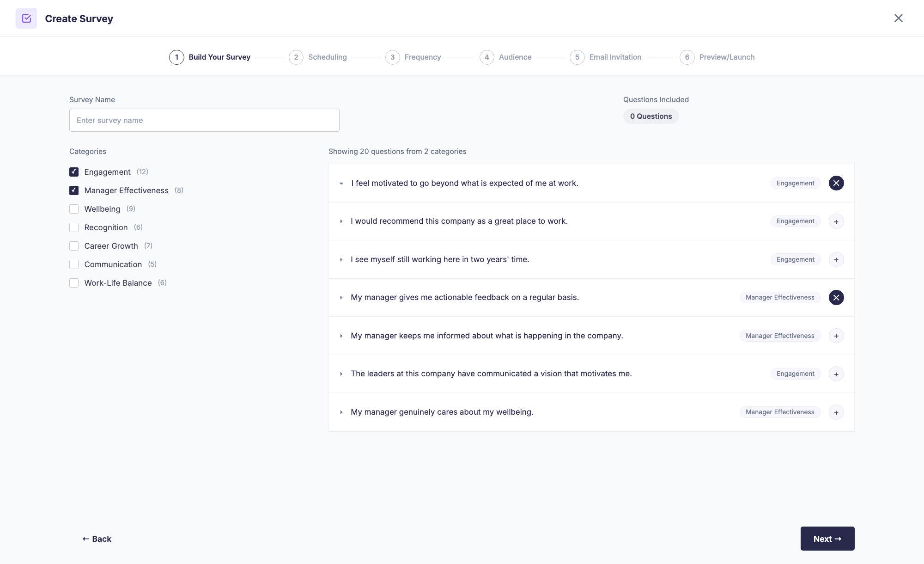This screenshot has width=924, height=564.
Task: Add the 'recommend this company' question
Action: [836, 221]
